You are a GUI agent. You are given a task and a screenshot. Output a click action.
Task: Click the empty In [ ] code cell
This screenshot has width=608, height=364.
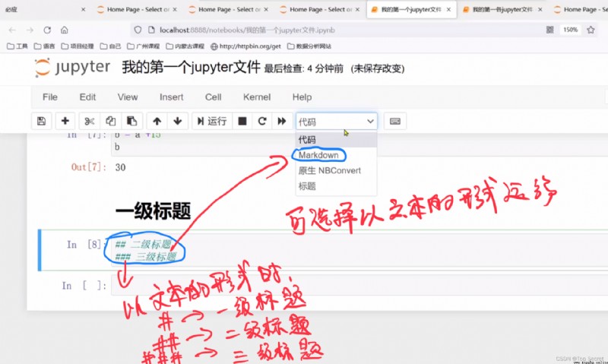coord(359,285)
